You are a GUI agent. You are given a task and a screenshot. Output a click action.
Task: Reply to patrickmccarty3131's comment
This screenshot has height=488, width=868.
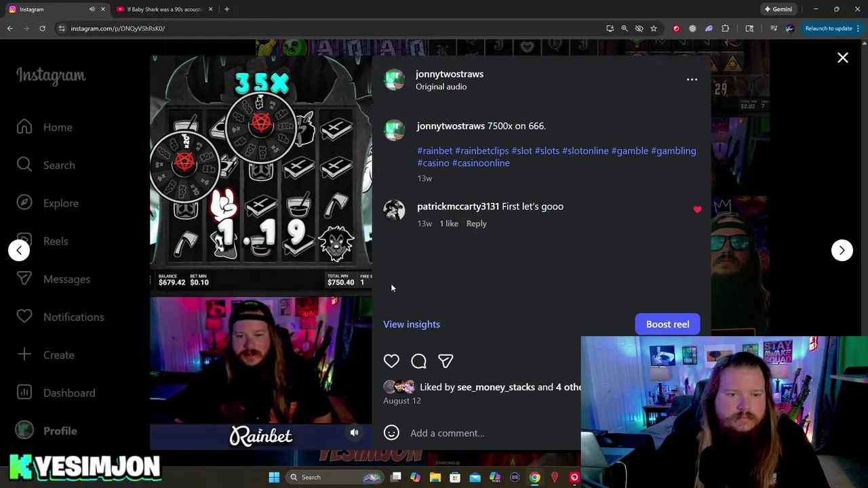[476, 224]
